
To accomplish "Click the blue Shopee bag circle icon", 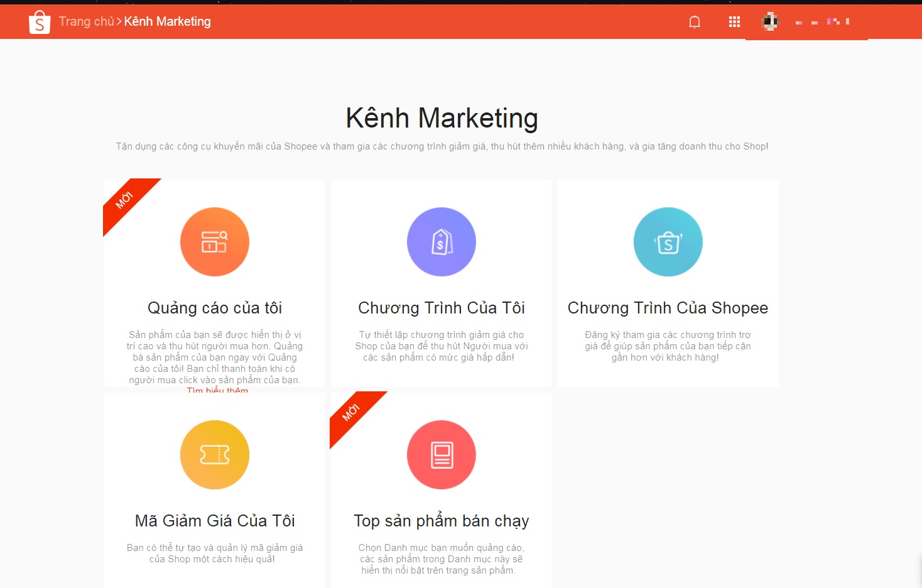I will tap(668, 242).
